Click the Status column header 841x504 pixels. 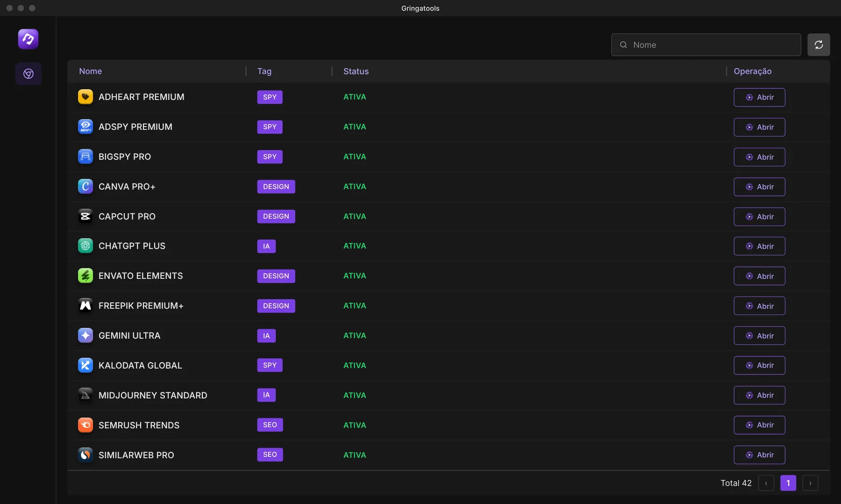pos(356,71)
